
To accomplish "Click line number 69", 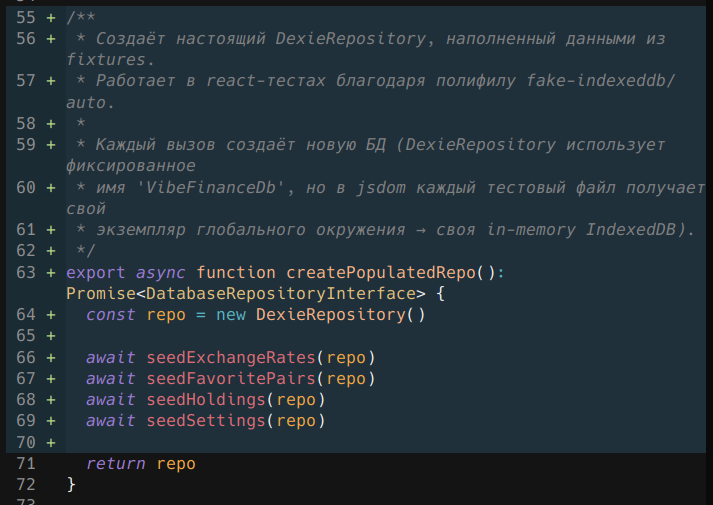I will click(25, 420).
